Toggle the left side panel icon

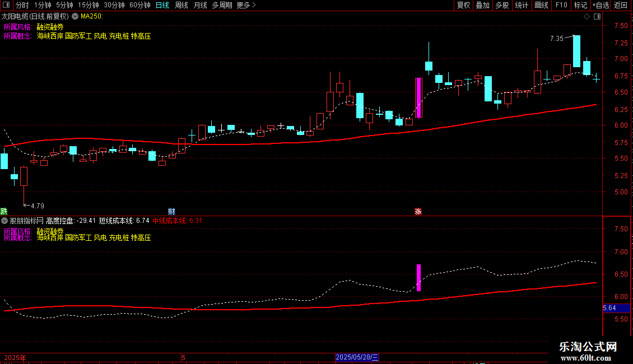pyautogui.click(x=6, y=5)
